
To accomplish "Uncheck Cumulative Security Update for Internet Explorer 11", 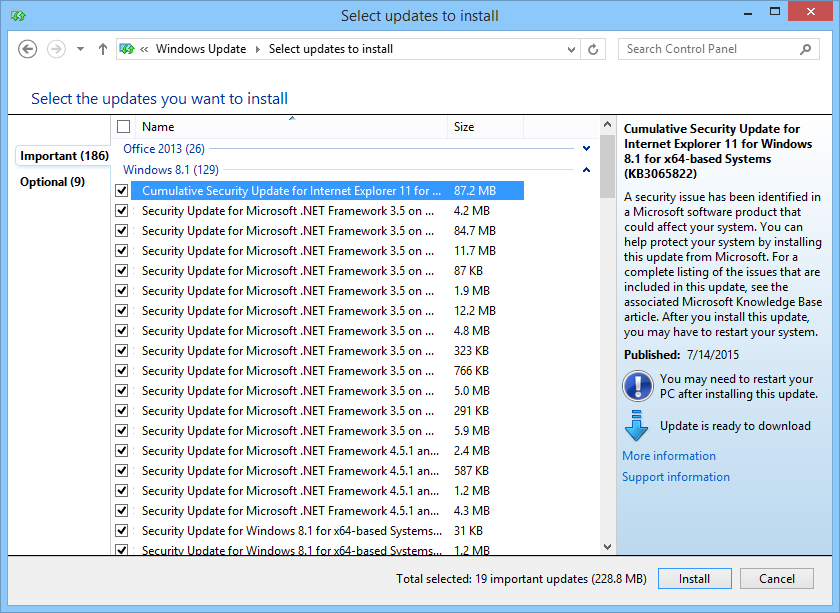I will click(x=122, y=190).
